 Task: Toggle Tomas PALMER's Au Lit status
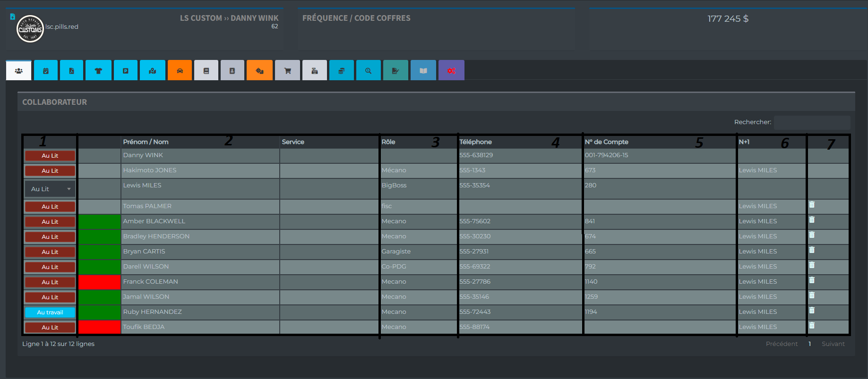[x=50, y=207]
